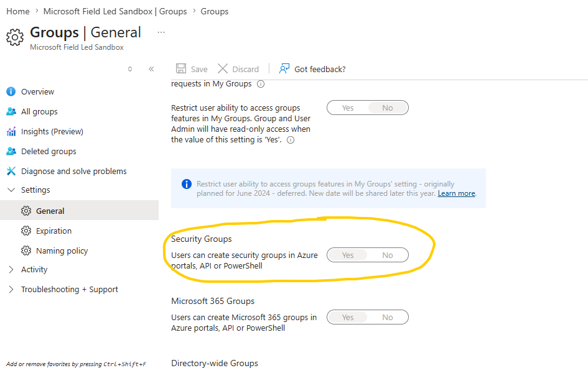Click the Security Groups heading

coord(202,239)
